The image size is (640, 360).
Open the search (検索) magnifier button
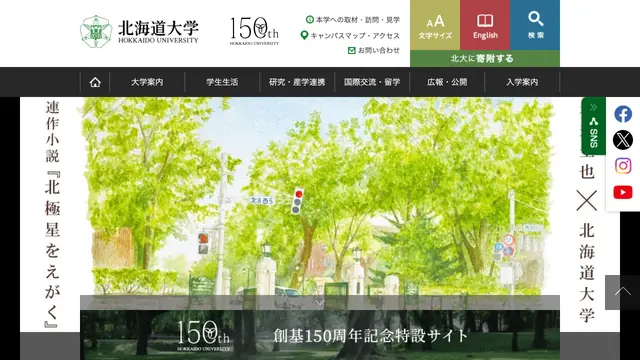pyautogui.click(x=535, y=25)
